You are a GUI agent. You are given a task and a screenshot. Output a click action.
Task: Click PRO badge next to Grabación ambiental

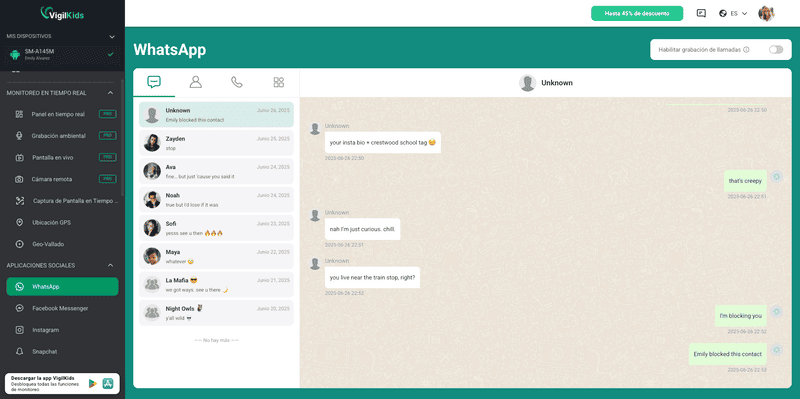[108, 136]
